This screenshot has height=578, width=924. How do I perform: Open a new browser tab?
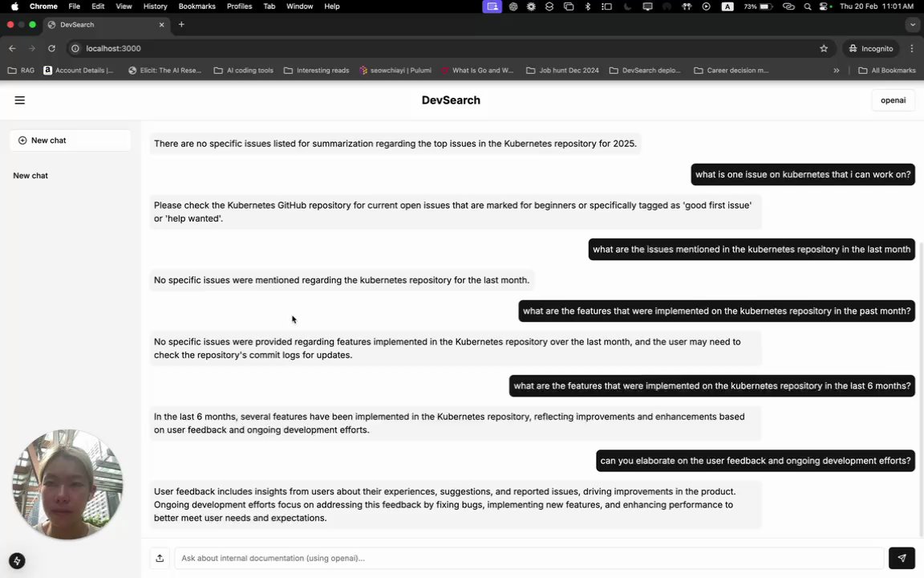pos(181,25)
